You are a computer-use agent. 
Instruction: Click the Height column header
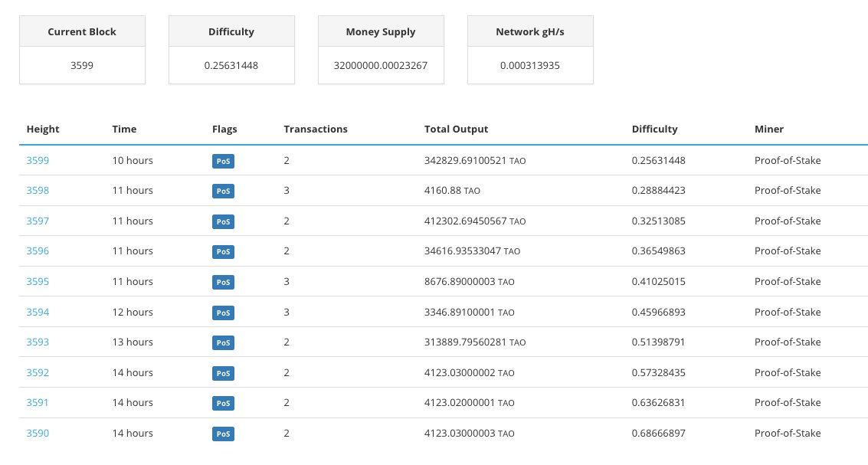43,129
